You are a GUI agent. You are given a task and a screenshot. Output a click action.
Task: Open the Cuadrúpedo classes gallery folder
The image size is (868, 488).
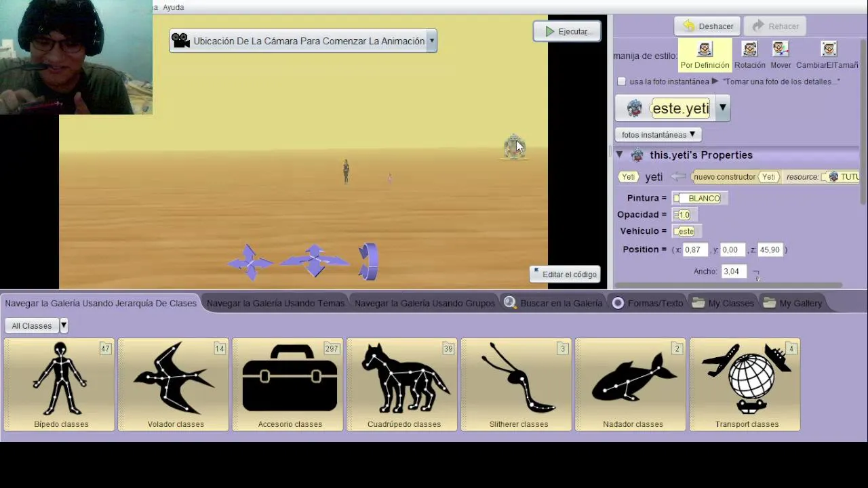click(x=403, y=384)
